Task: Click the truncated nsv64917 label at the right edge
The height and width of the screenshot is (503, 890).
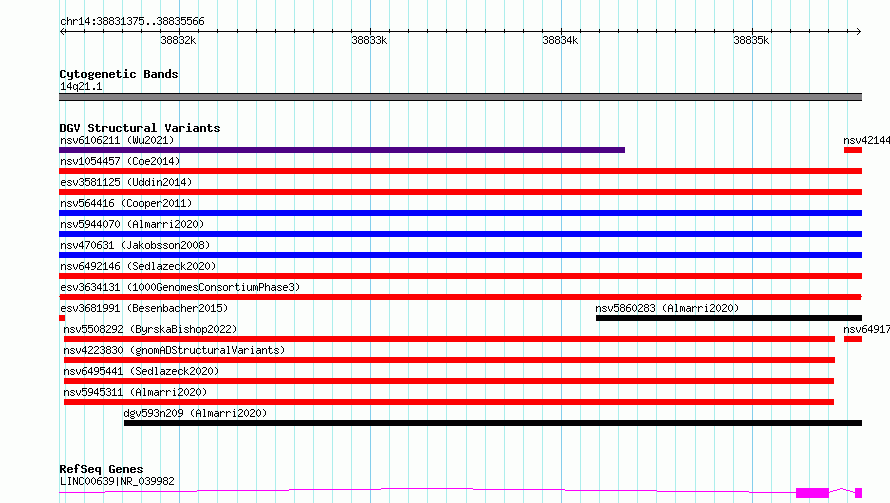Action: [x=866, y=329]
